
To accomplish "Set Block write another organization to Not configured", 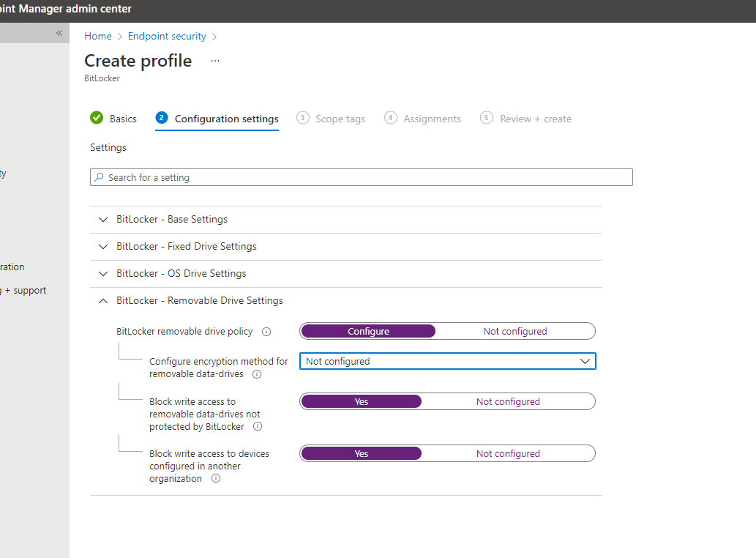I will click(508, 454).
